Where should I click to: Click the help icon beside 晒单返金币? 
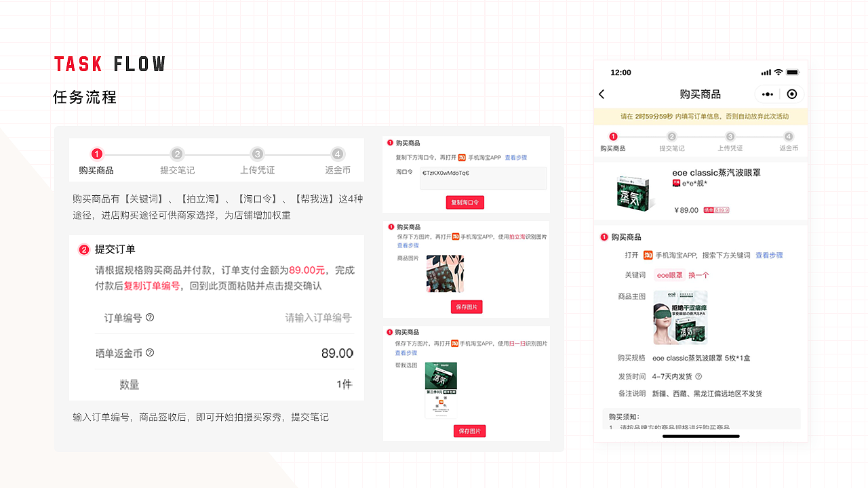coord(150,352)
